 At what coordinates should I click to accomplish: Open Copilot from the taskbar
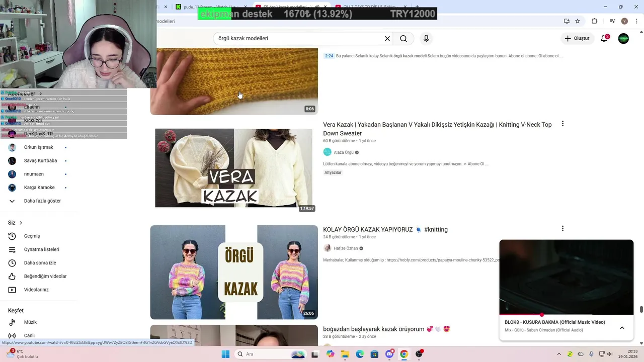(330, 354)
